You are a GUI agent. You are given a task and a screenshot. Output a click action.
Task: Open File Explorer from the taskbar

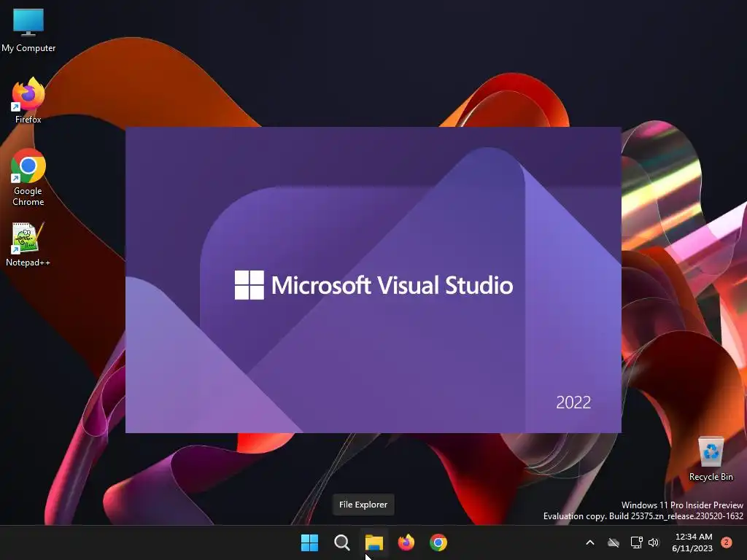pyautogui.click(x=374, y=542)
